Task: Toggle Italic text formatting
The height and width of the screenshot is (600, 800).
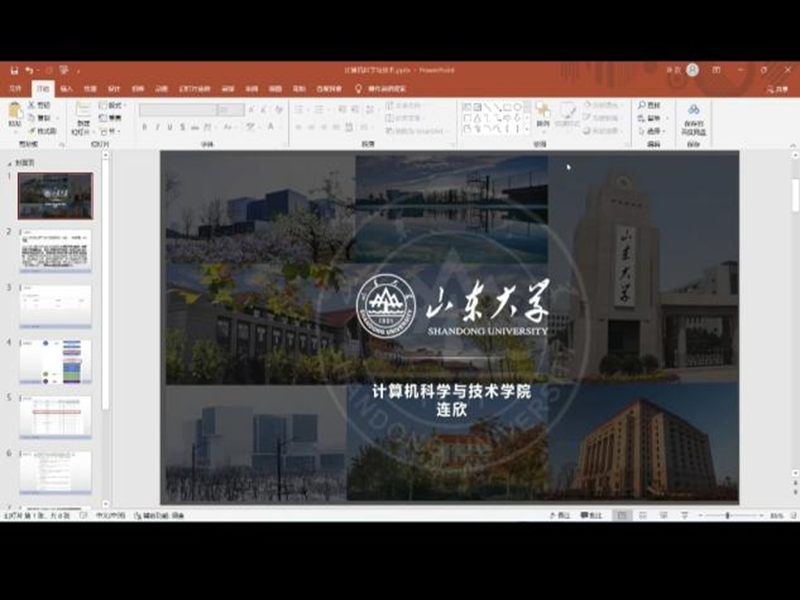Action: tap(158, 127)
